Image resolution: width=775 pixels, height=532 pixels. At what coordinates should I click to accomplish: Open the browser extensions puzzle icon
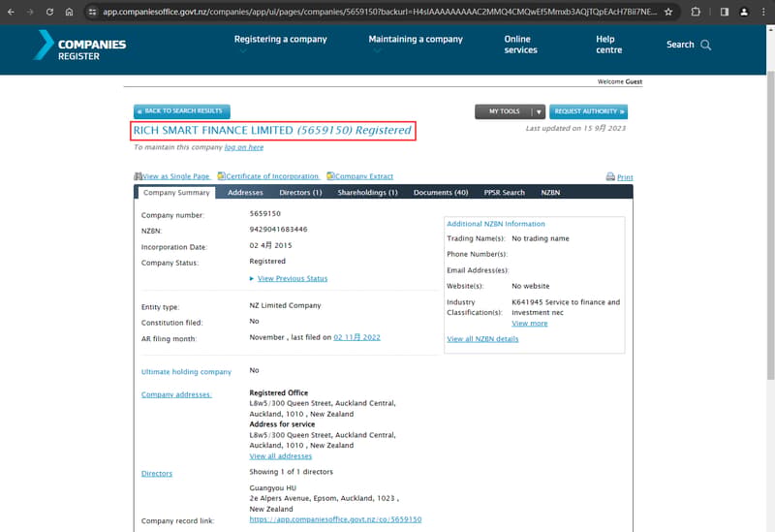pyautogui.click(x=696, y=12)
